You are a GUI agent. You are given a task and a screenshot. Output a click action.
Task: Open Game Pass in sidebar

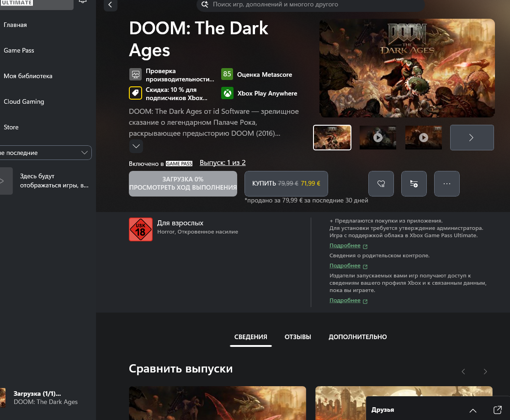19,50
